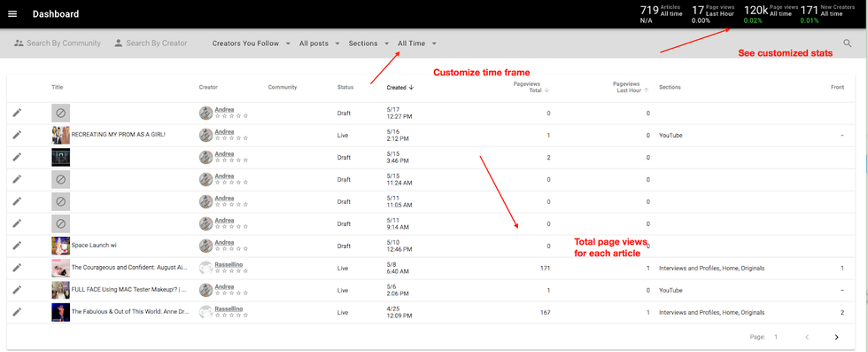Click the Title column header
868x352 pixels.
[x=58, y=88]
